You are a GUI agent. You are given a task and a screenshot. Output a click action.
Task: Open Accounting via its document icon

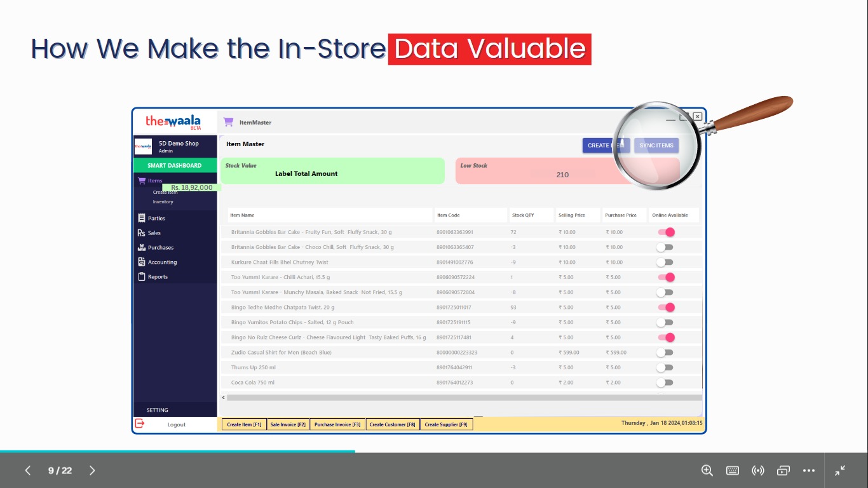click(x=142, y=262)
